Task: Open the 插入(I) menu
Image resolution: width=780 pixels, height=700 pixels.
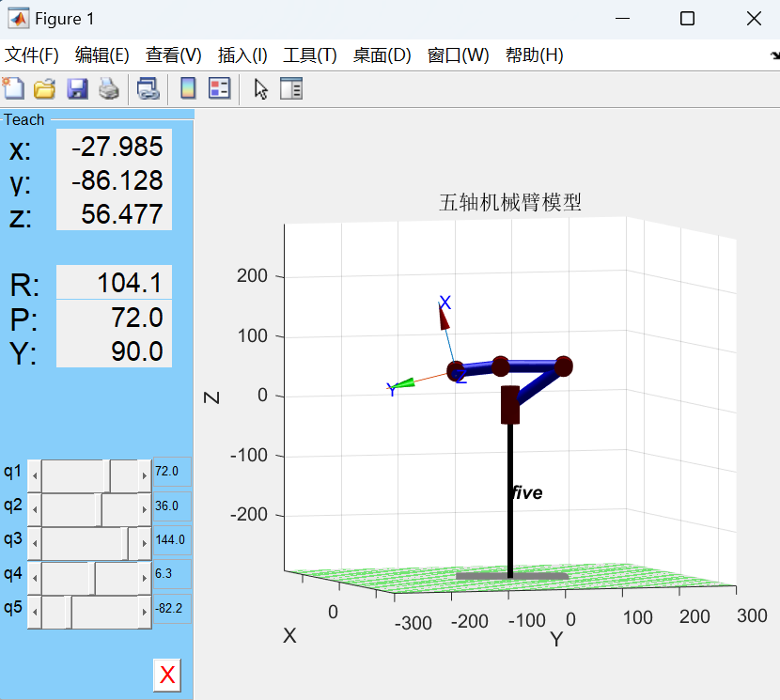Action: click(x=242, y=55)
